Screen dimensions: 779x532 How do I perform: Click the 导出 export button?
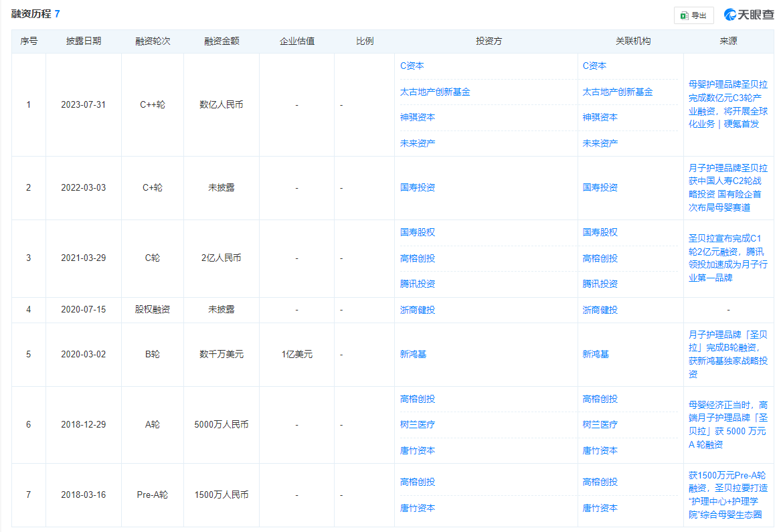tap(694, 15)
